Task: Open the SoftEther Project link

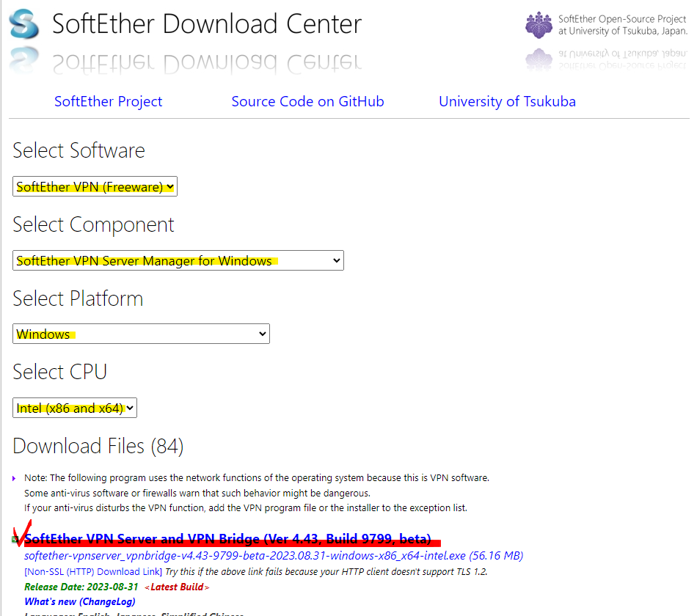Action: (x=108, y=101)
